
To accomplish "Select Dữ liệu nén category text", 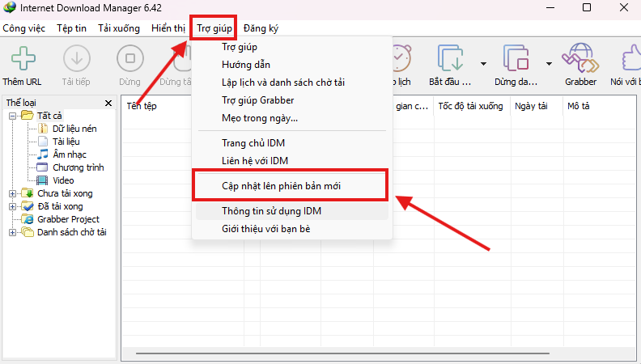I will (74, 129).
